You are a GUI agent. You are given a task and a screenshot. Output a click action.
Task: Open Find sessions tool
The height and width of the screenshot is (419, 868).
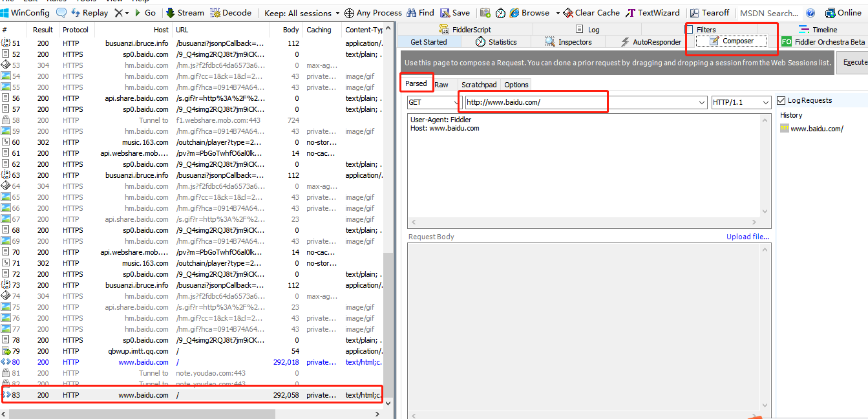(420, 13)
